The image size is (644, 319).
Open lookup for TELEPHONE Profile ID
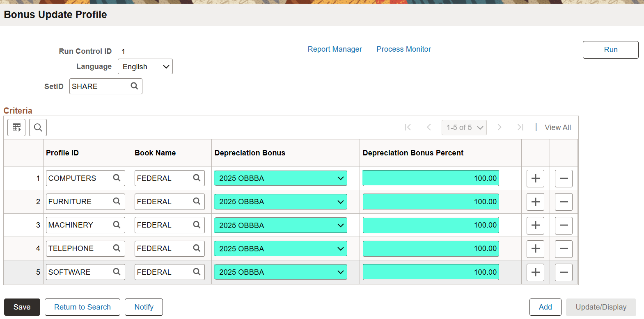117,248
